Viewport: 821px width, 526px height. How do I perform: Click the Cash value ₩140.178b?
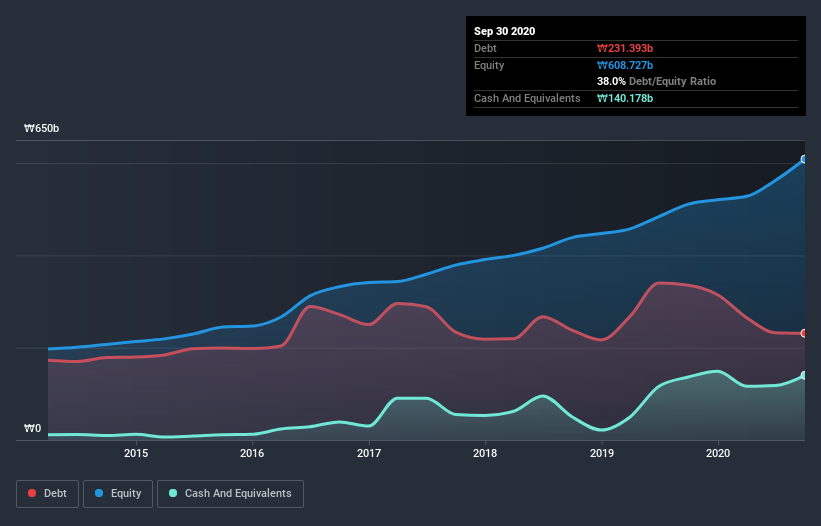(x=625, y=98)
